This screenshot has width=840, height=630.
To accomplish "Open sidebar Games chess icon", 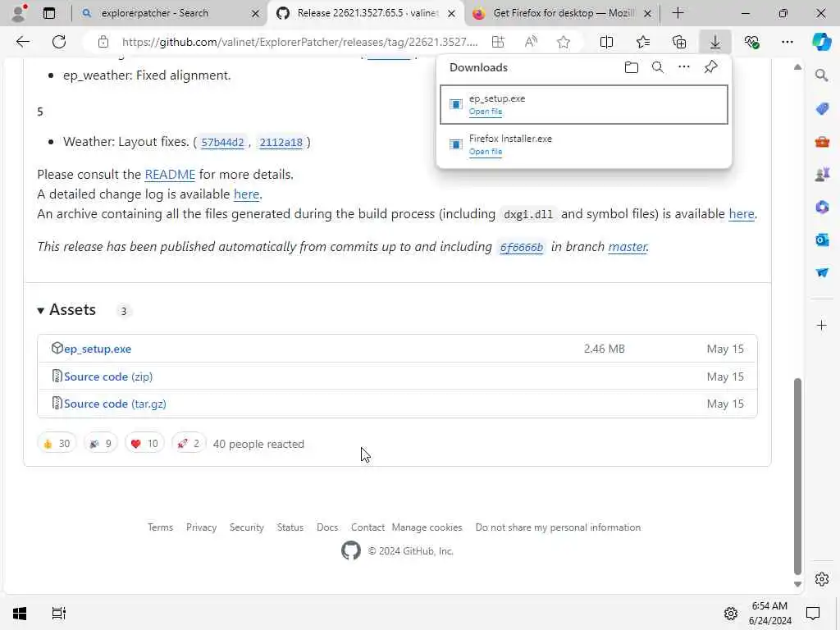I will (x=822, y=174).
